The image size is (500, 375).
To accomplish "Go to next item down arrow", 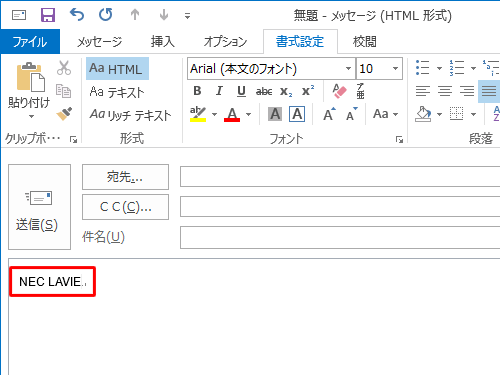I will pos(164,15).
